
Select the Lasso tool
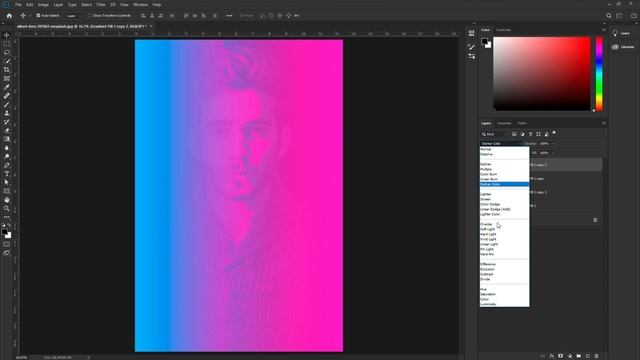click(x=7, y=52)
